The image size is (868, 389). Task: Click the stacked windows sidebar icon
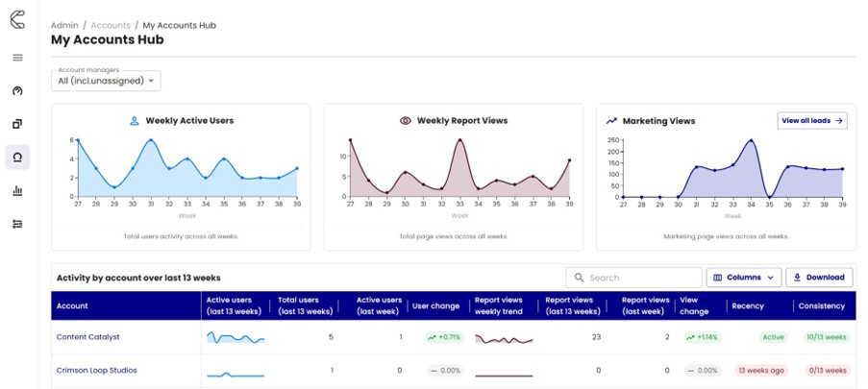coord(17,124)
